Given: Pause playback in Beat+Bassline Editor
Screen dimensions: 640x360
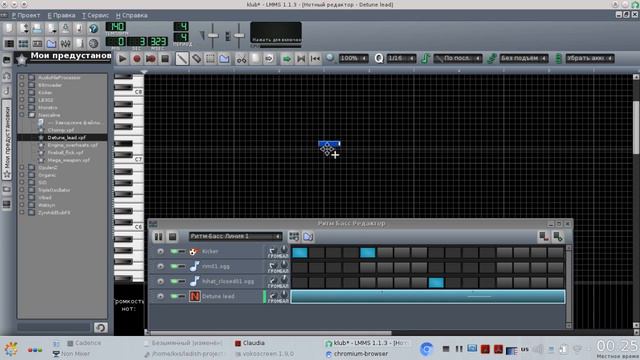Looking at the screenshot, I should (x=158, y=236).
